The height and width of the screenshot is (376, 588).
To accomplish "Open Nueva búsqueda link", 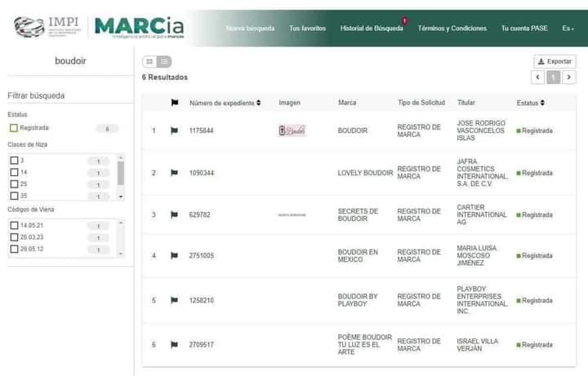I will [x=250, y=29].
